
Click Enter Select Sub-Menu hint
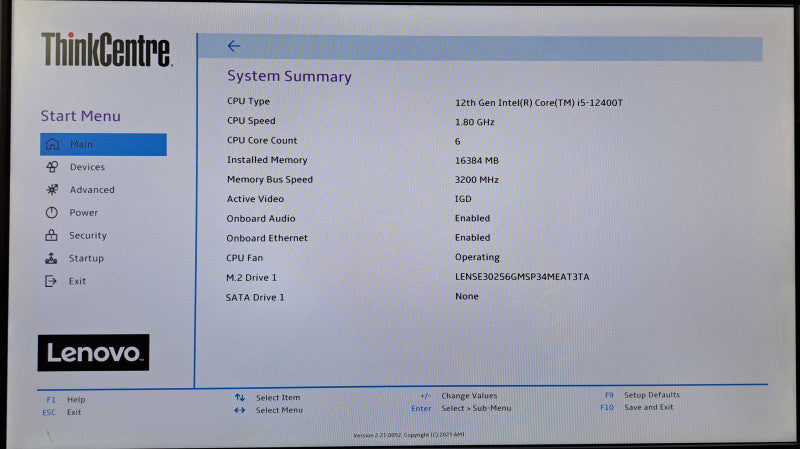(461, 408)
